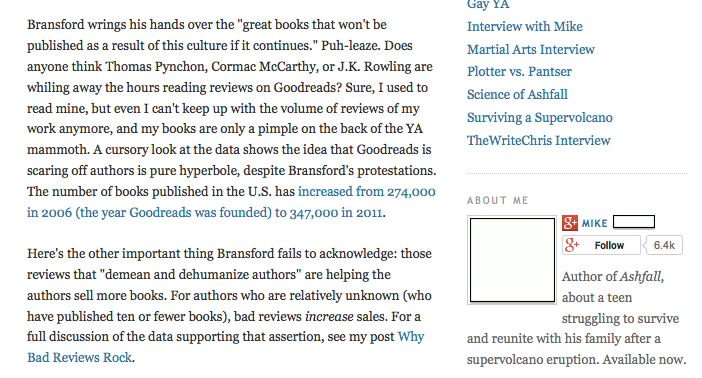The image size is (702, 378).
Task: Open the Interview with Mike link
Action: [x=525, y=26]
